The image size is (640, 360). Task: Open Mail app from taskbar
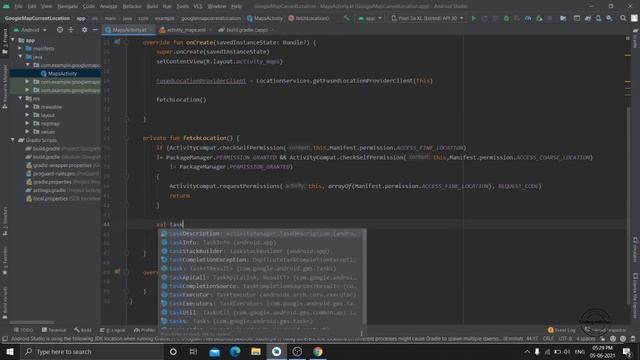[x=214, y=351]
